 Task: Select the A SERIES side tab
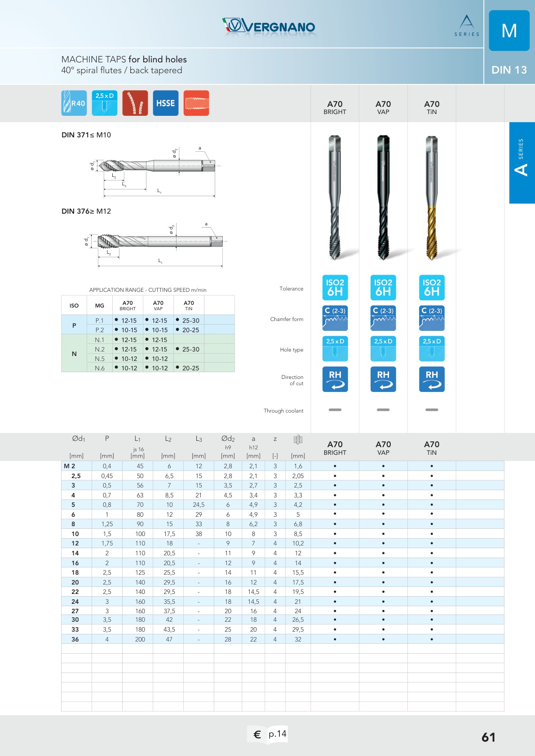click(x=522, y=163)
